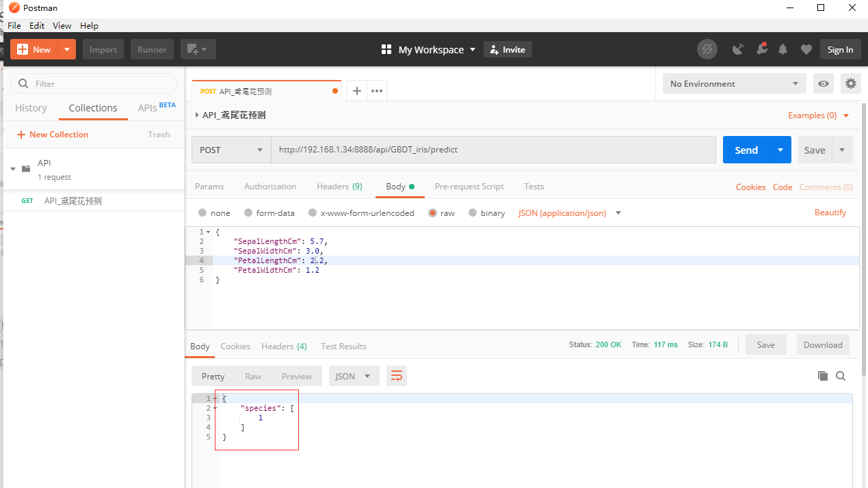This screenshot has height=488, width=868.
Task: Switch response view to Preview
Action: pyautogui.click(x=297, y=376)
